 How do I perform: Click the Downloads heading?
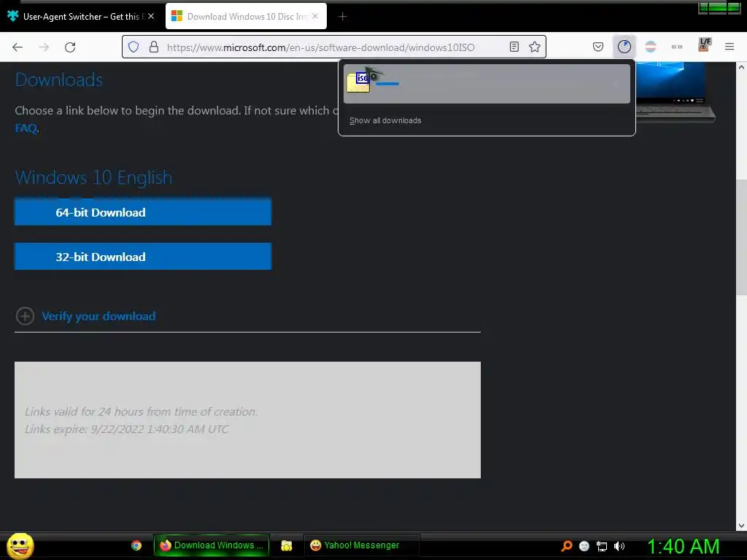[58, 79]
